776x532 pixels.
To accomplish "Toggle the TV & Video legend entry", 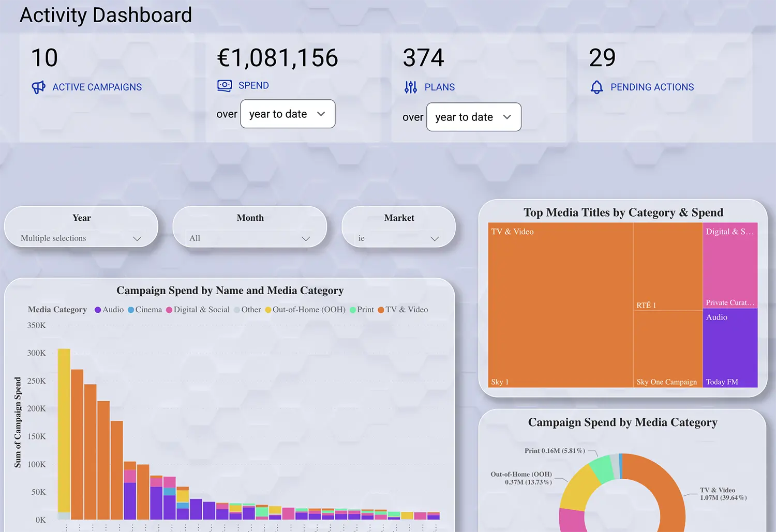I will pyautogui.click(x=403, y=309).
